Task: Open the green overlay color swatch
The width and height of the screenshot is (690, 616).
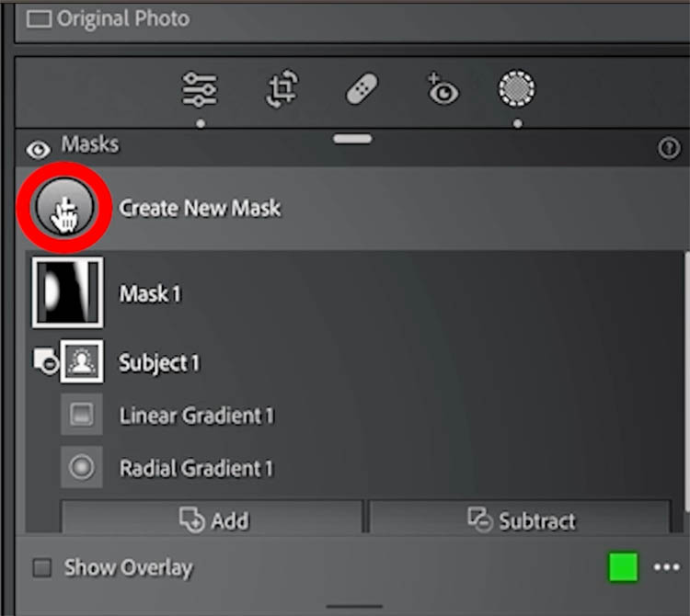Action: coord(623,567)
